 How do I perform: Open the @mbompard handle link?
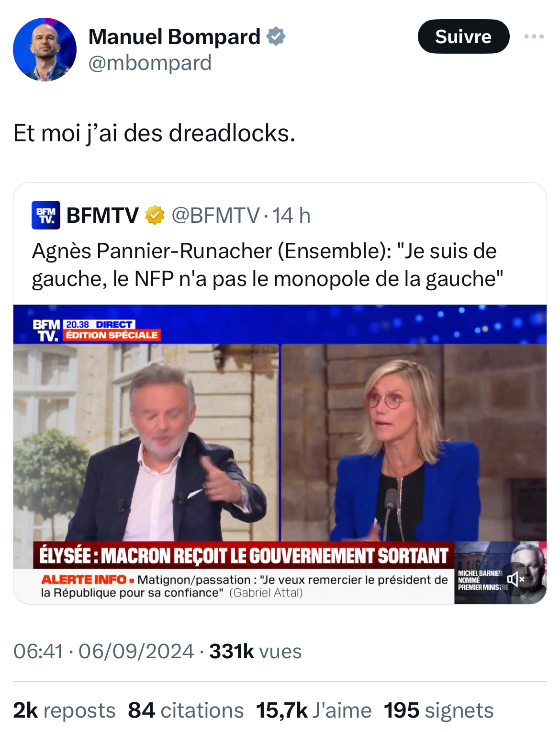click(150, 63)
